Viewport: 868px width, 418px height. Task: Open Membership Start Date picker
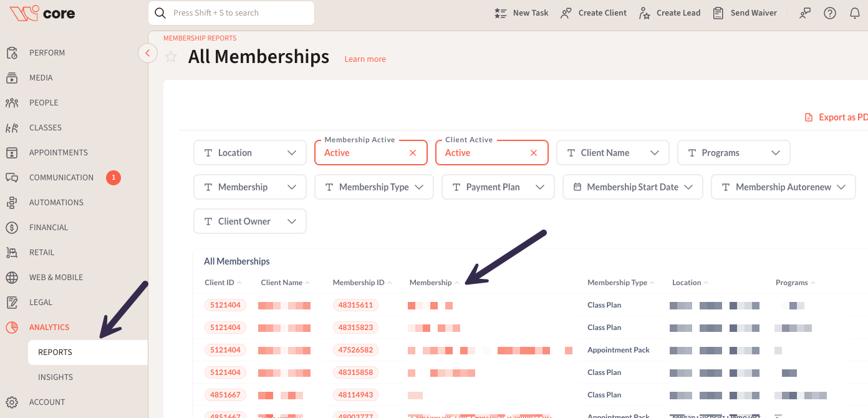click(632, 187)
